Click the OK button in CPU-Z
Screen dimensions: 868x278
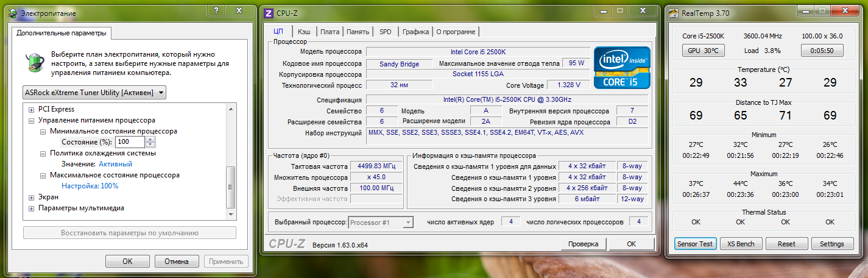pos(631,244)
